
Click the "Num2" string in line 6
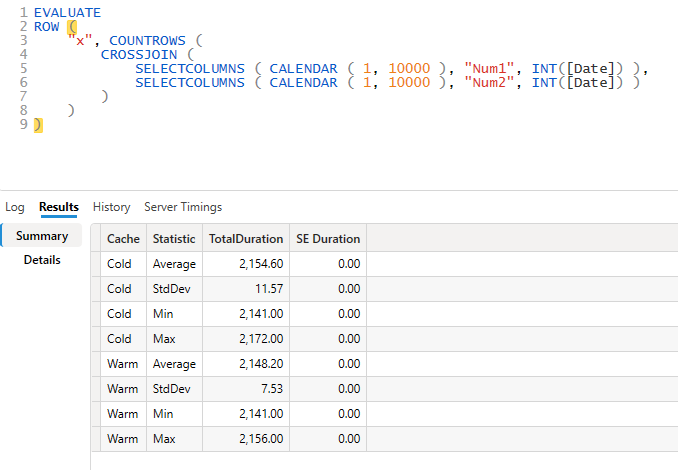coord(489,83)
